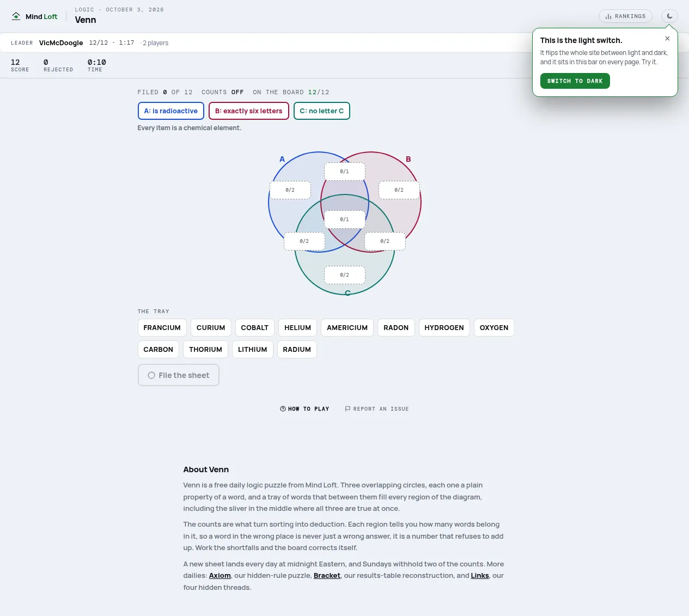
Task: Select the CARBON tile
Action: point(158,350)
